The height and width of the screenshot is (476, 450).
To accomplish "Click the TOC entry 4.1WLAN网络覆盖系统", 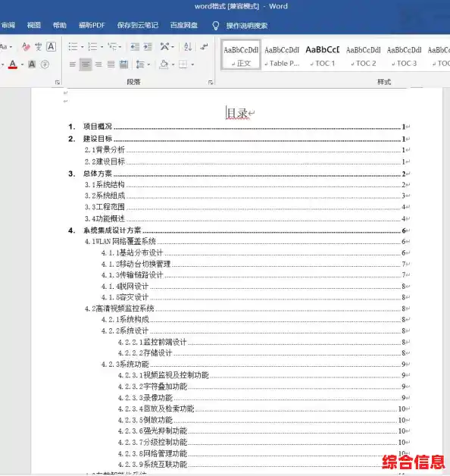I will tap(120, 242).
